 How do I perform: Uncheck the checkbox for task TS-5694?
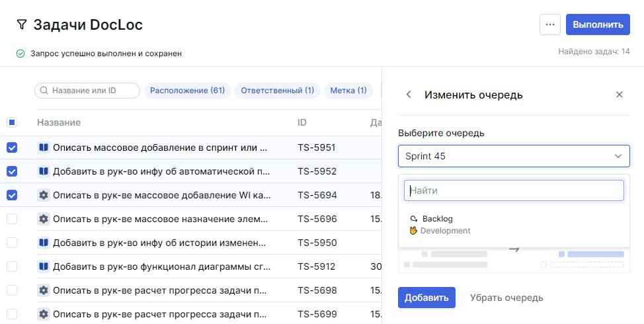[12, 195]
